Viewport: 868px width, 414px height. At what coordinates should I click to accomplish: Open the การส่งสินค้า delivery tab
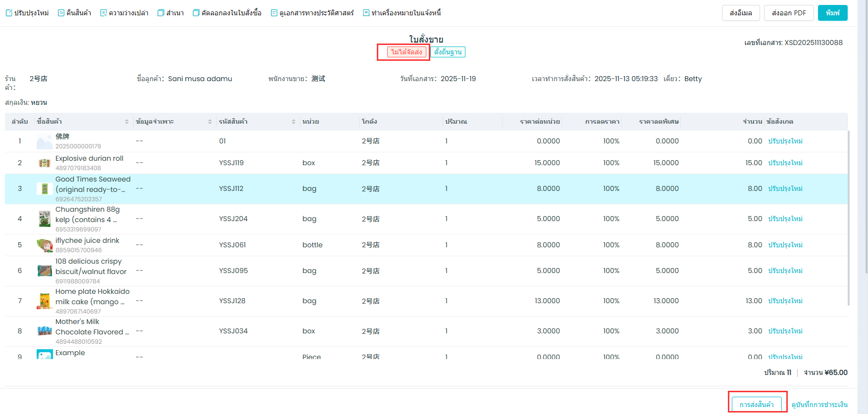coord(757,404)
